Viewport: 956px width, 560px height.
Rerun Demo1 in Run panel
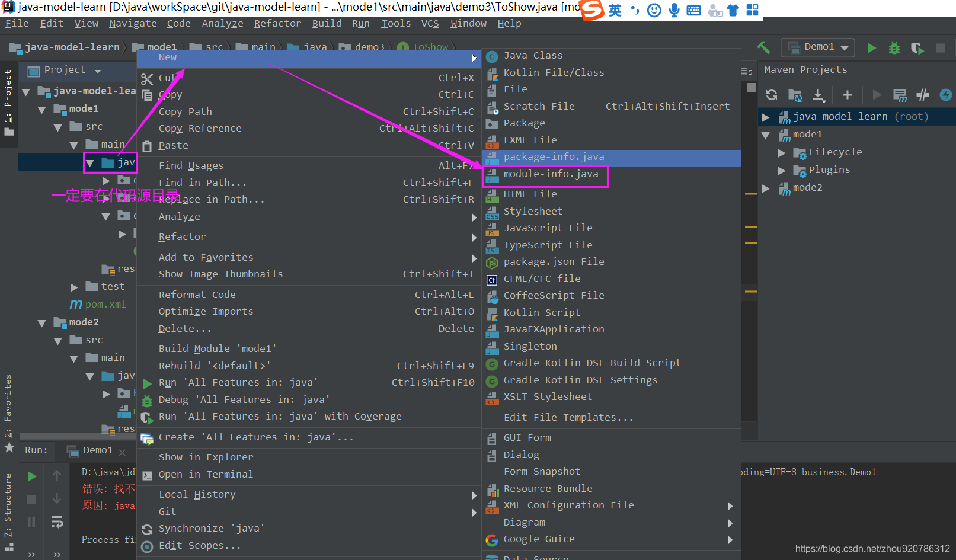pyautogui.click(x=32, y=476)
